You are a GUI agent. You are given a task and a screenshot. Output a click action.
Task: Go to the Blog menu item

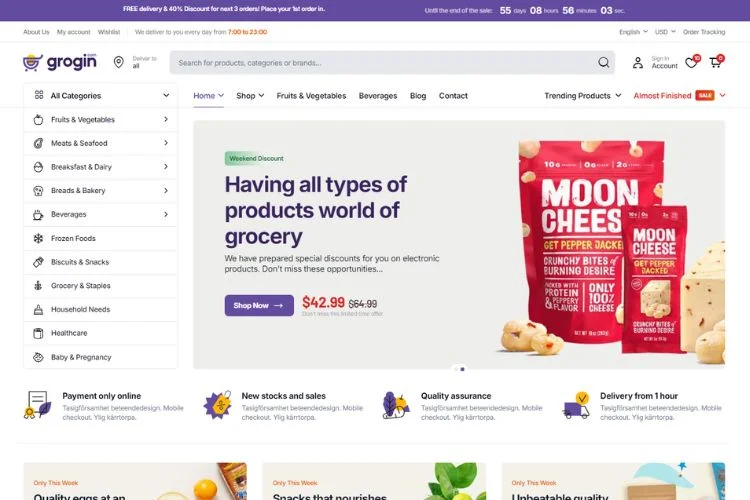pyautogui.click(x=418, y=96)
